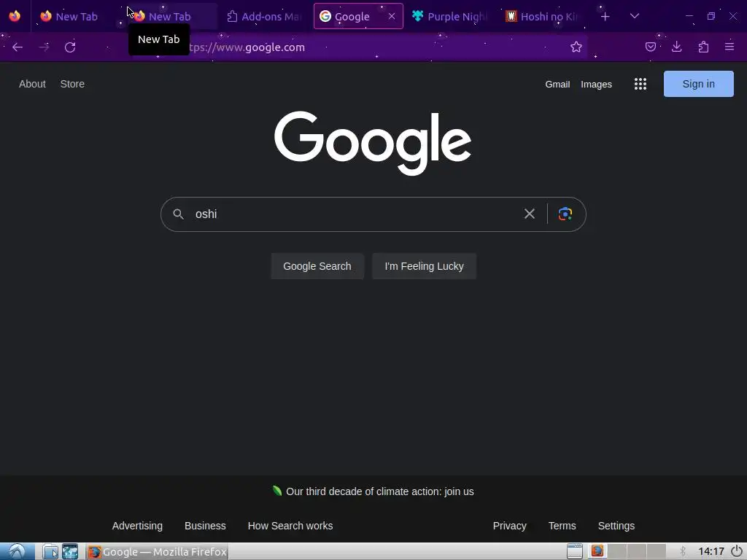Image resolution: width=747 pixels, height=560 pixels.
Task: Save page to Pocket
Action: [650, 47]
